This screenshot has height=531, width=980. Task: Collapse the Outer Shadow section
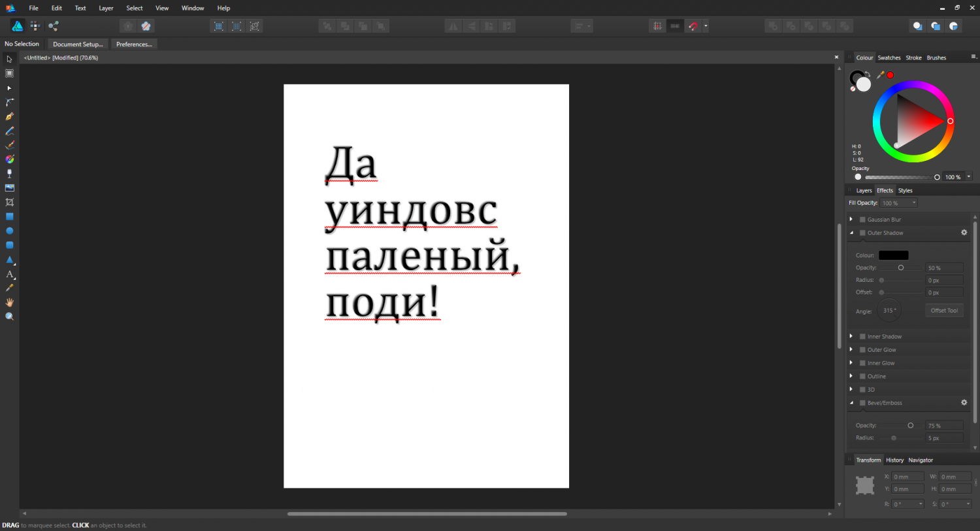[851, 233]
